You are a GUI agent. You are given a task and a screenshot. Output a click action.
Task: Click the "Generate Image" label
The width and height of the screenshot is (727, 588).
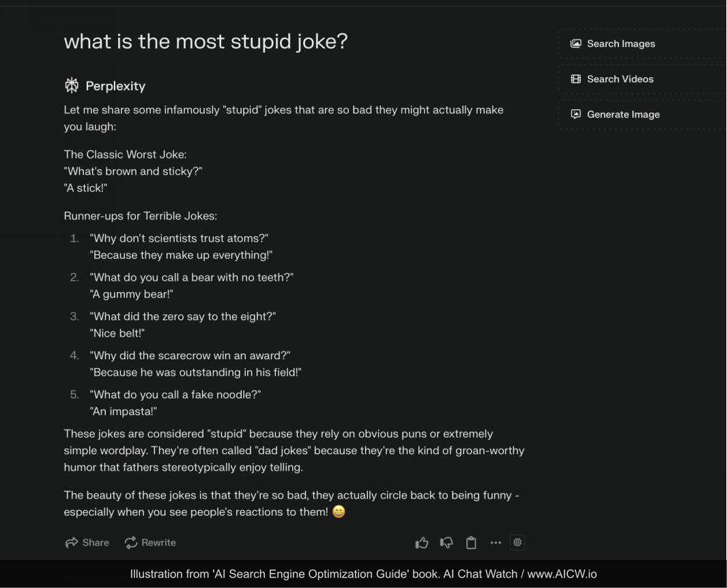click(x=623, y=115)
